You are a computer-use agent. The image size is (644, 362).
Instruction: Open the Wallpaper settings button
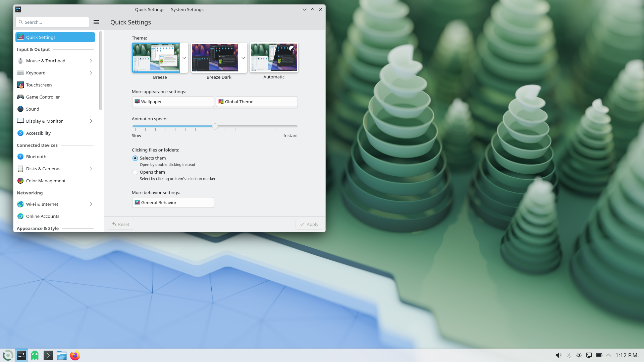pos(173,102)
